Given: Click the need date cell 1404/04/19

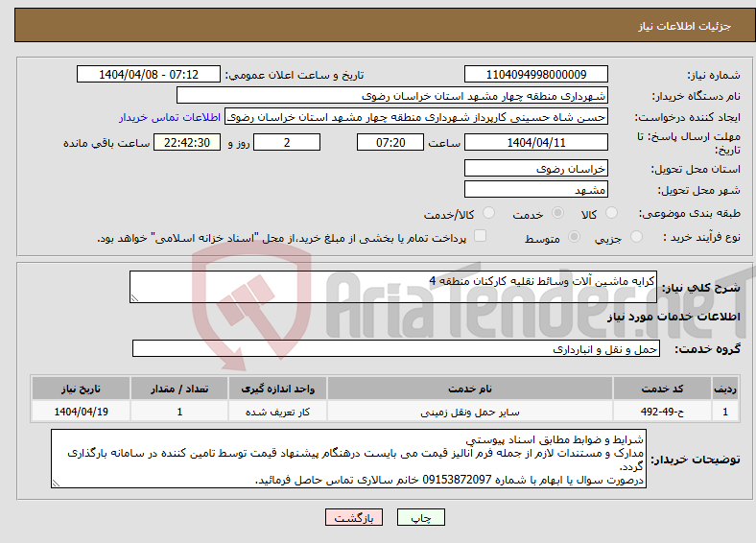Looking at the screenshot, I should click(x=81, y=412).
